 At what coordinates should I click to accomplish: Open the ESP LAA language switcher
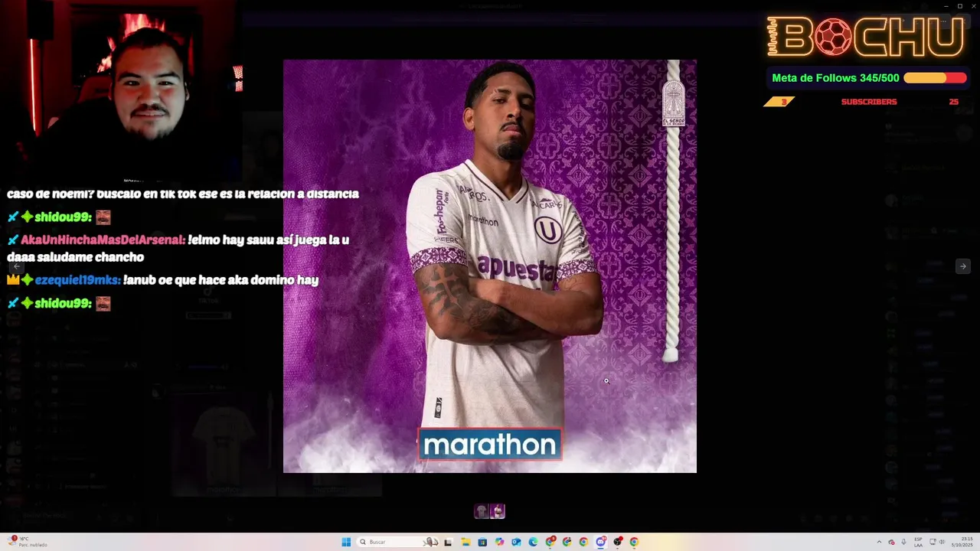pyautogui.click(x=919, y=542)
